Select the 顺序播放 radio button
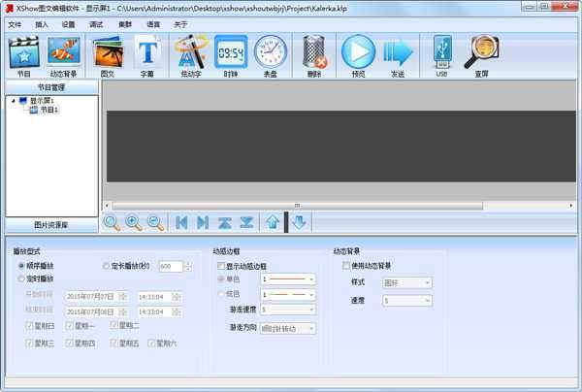The height and width of the screenshot is (392, 582). [x=21, y=266]
